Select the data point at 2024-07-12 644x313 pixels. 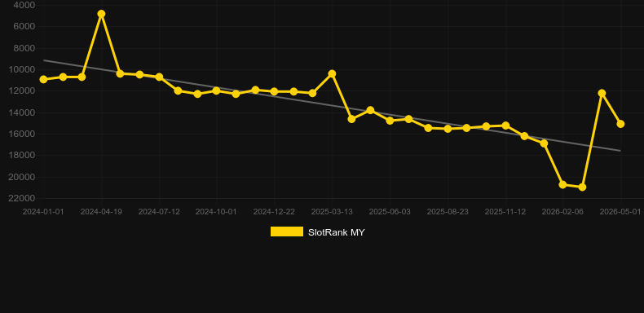point(159,77)
